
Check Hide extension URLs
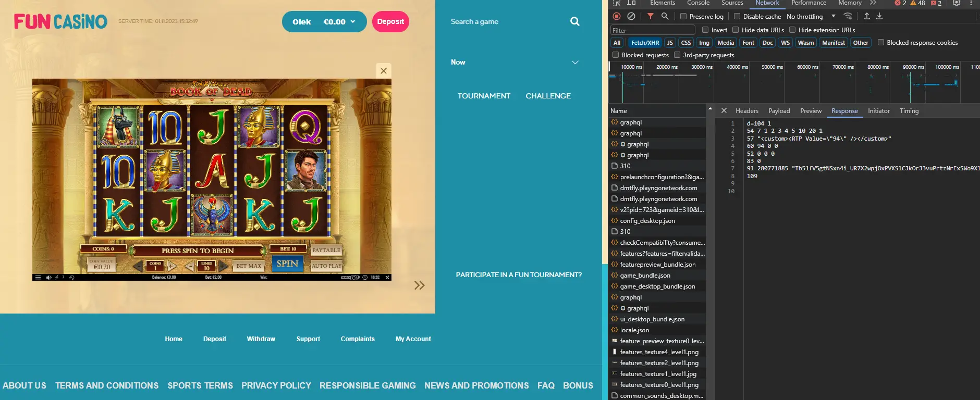[792, 30]
